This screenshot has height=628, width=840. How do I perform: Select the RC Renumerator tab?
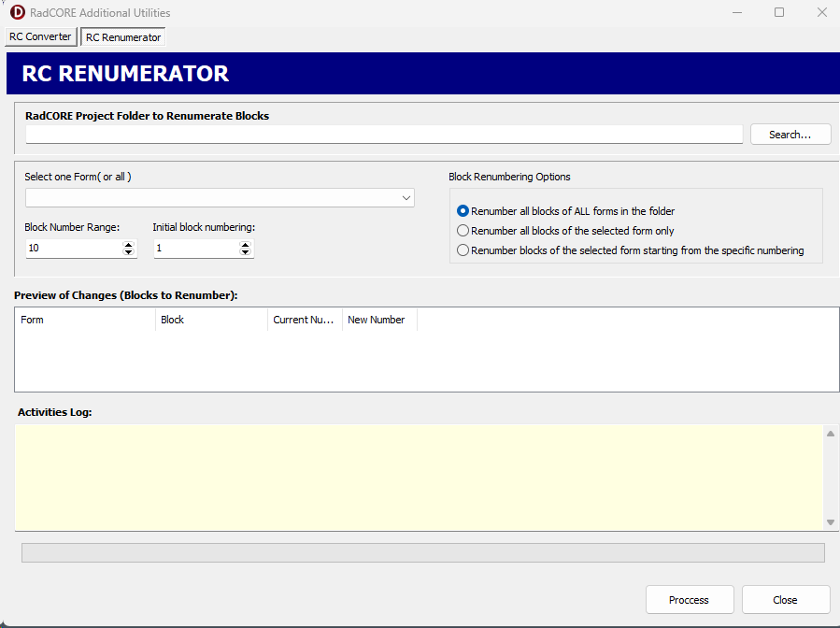[123, 37]
